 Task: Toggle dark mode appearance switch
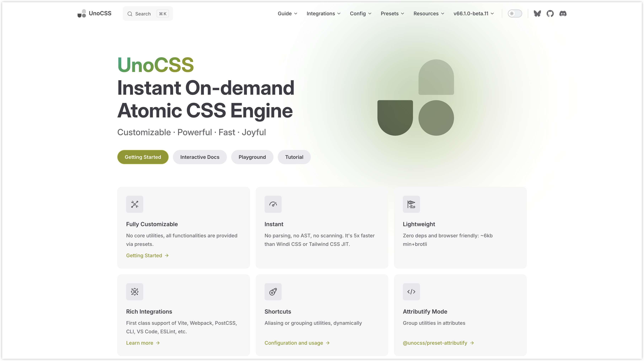point(515,14)
